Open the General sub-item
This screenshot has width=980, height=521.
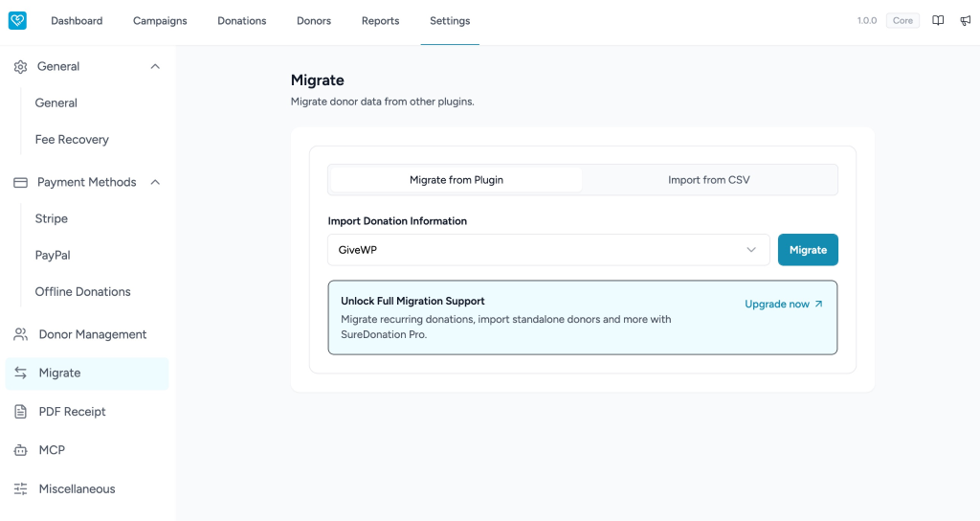[56, 103]
